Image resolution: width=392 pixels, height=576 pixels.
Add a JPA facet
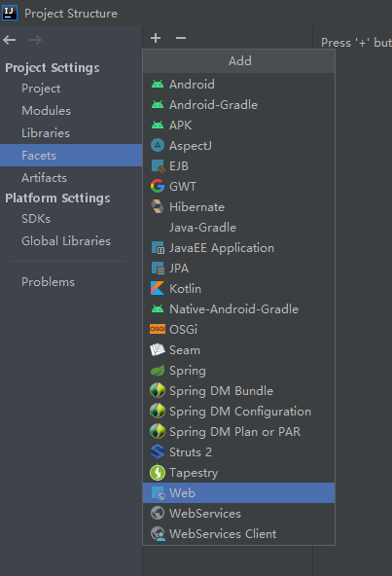(x=239, y=269)
